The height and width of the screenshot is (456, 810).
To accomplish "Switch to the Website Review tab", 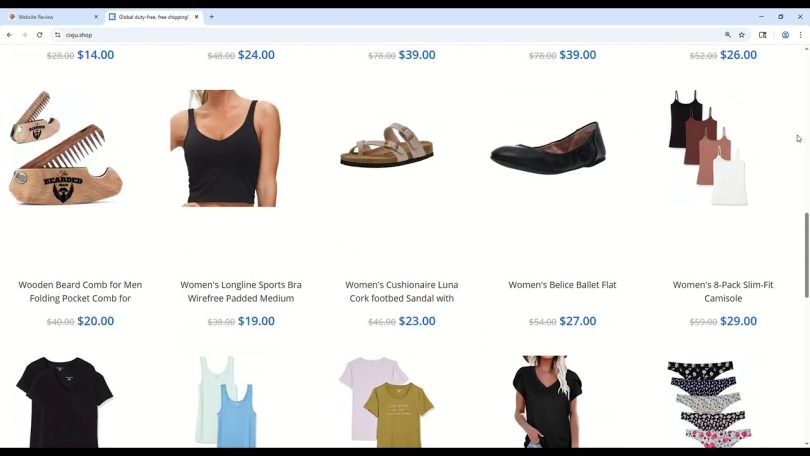I will (52, 17).
